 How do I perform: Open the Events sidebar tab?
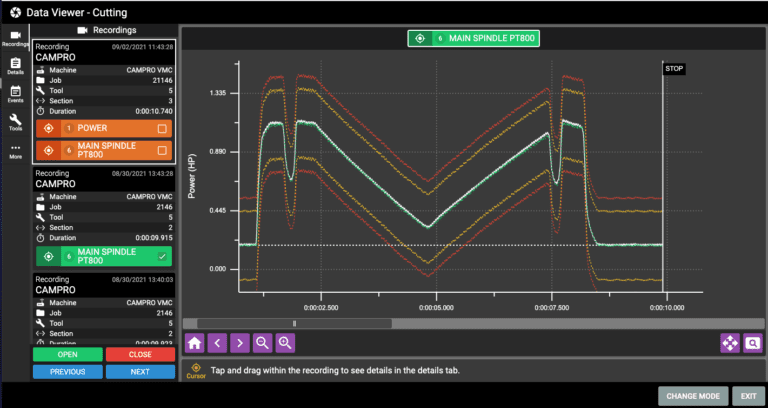[15, 94]
